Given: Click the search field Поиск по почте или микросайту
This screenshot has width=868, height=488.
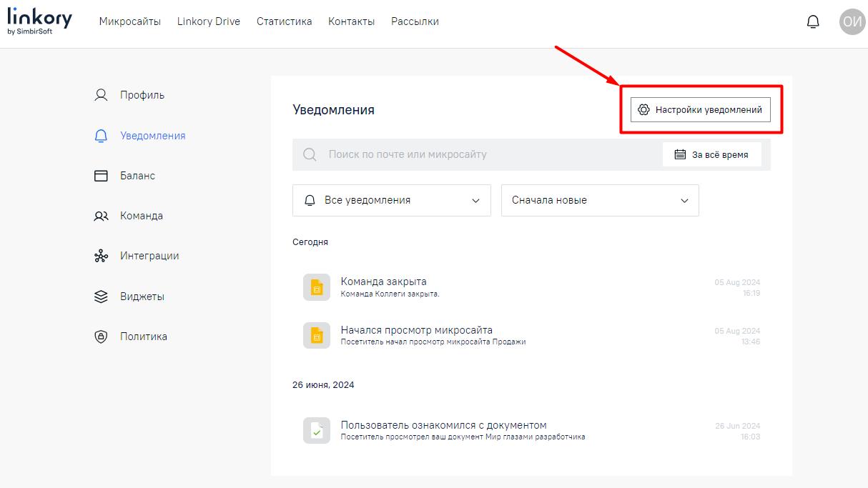Looking at the screenshot, I should click(429, 154).
